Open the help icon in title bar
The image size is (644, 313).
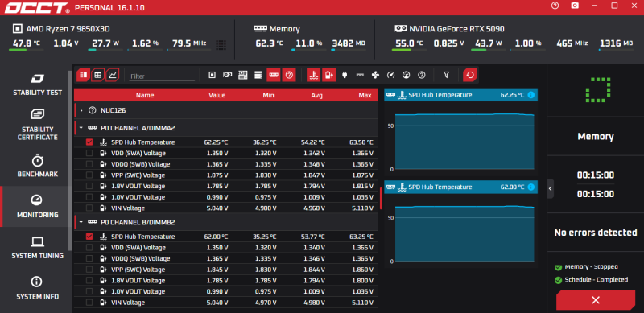click(x=555, y=6)
